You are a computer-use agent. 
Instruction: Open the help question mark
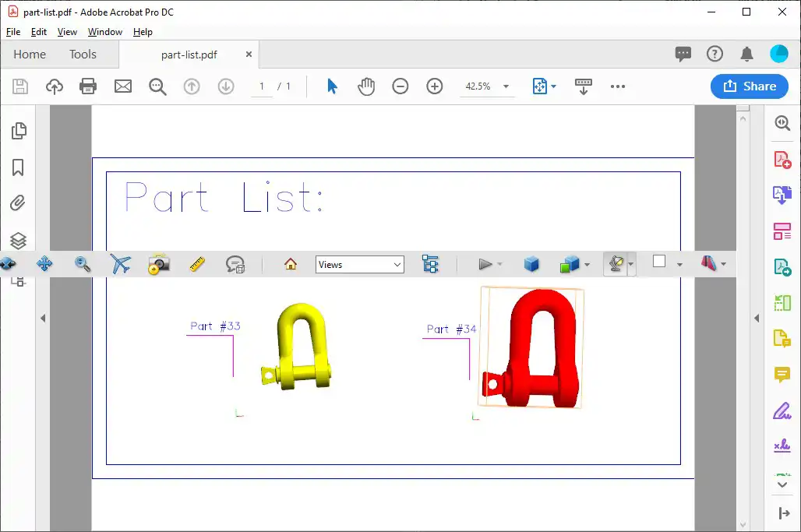715,54
